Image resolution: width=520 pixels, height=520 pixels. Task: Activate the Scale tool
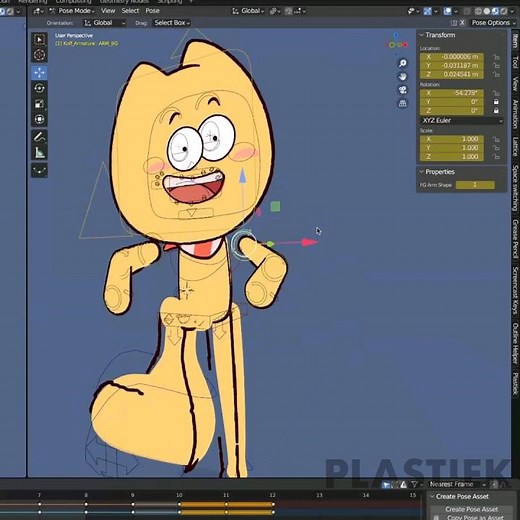(x=39, y=104)
